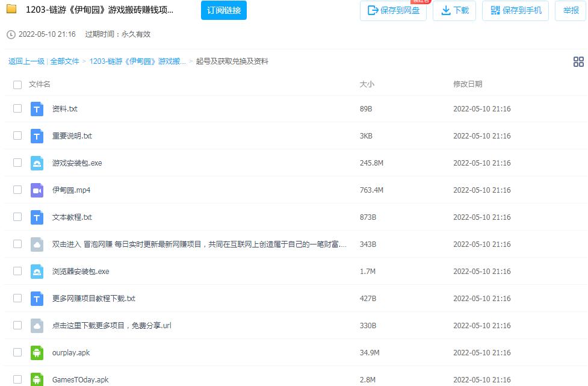Click the ourplay.apk Android icon

pyautogui.click(x=37, y=352)
